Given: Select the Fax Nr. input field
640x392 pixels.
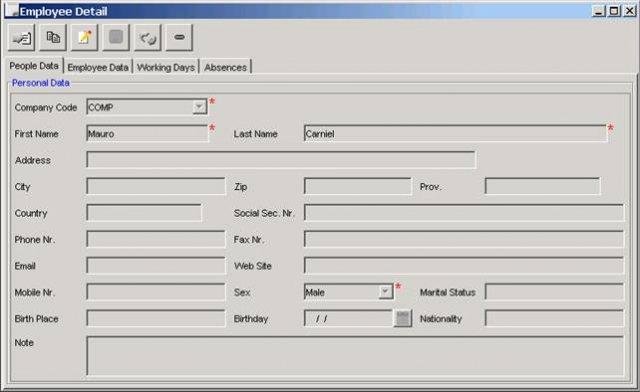Looking at the screenshot, I should (x=464, y=239).
